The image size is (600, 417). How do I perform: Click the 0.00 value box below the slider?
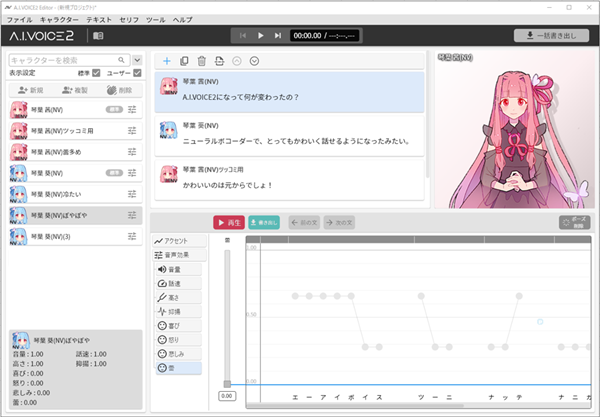227,396
